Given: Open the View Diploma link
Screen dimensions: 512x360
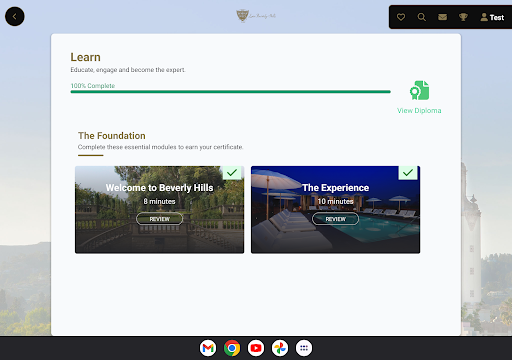Looking at the screenshot, I should (x=419, y=110).
